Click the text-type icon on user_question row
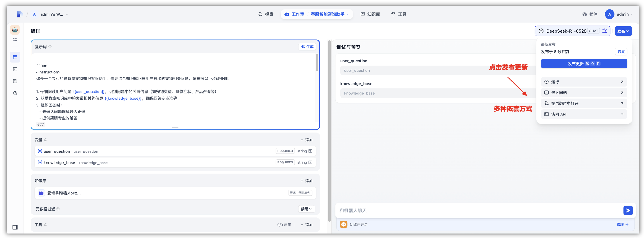The height and width of the screenshot is (240, 644). click(x=310, y=151)
